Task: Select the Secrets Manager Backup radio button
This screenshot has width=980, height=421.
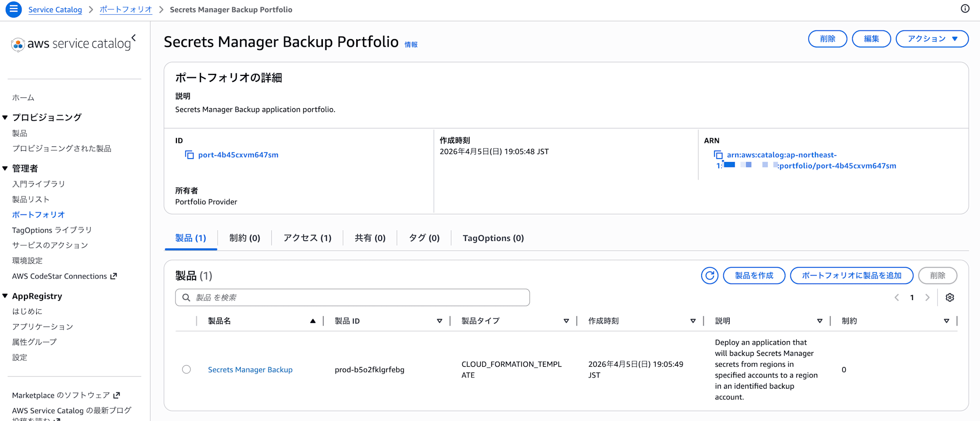Action: 186,370
